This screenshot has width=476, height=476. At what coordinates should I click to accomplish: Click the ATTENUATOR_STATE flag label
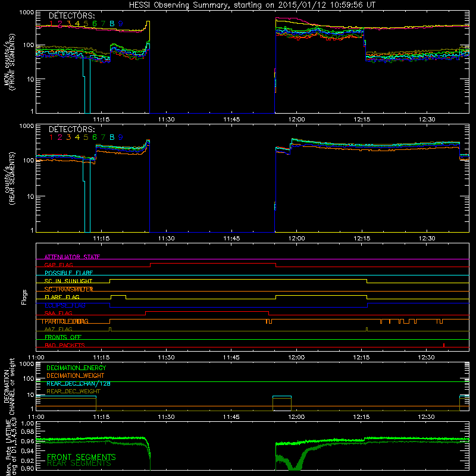(x=72, y=257)
